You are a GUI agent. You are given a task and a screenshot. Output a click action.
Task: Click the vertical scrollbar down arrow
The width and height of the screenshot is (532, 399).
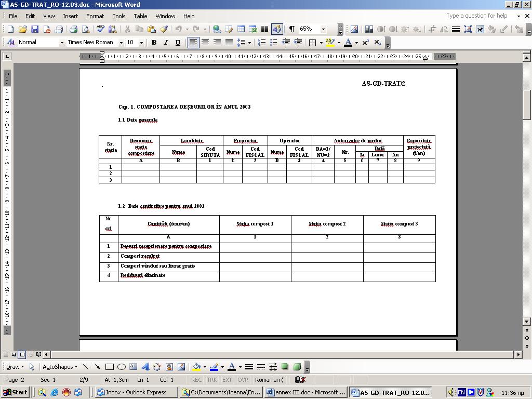pos(527,321)
